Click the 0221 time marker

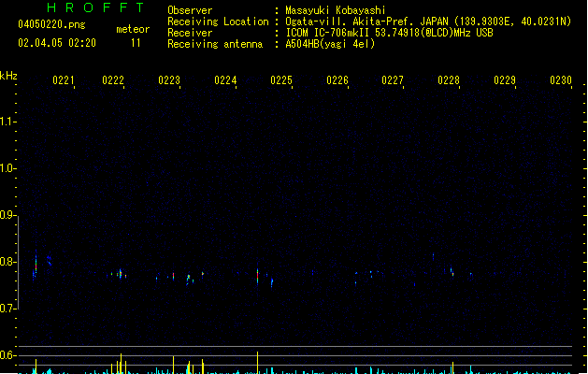(x=64, y=80)
